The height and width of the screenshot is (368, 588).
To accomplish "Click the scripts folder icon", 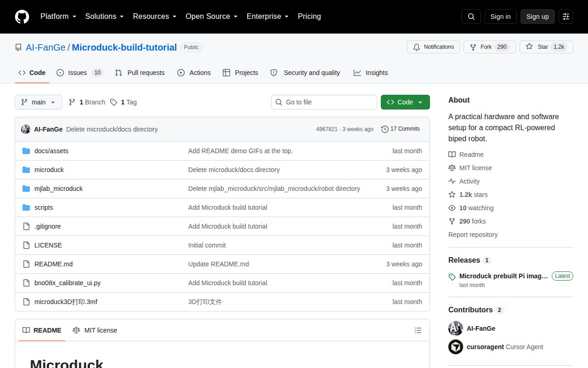I will coord(26,207).
